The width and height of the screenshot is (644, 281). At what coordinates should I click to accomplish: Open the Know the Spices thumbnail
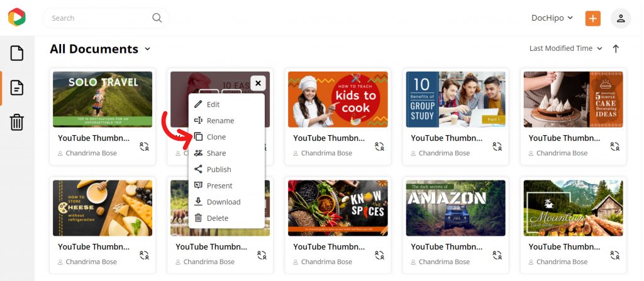[x=338, y=208]
